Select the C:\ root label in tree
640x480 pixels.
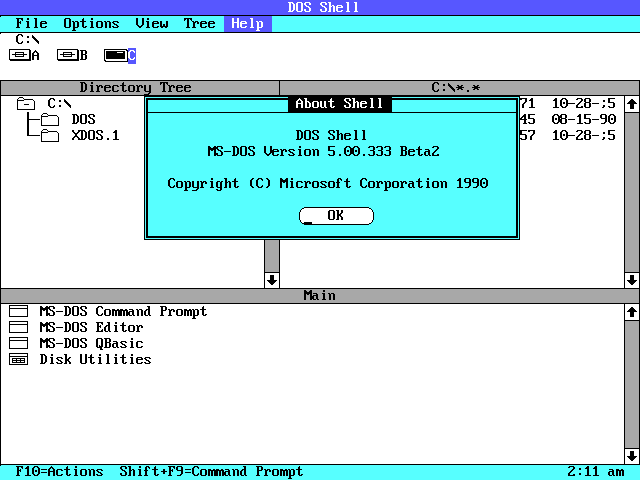point(59,104)
